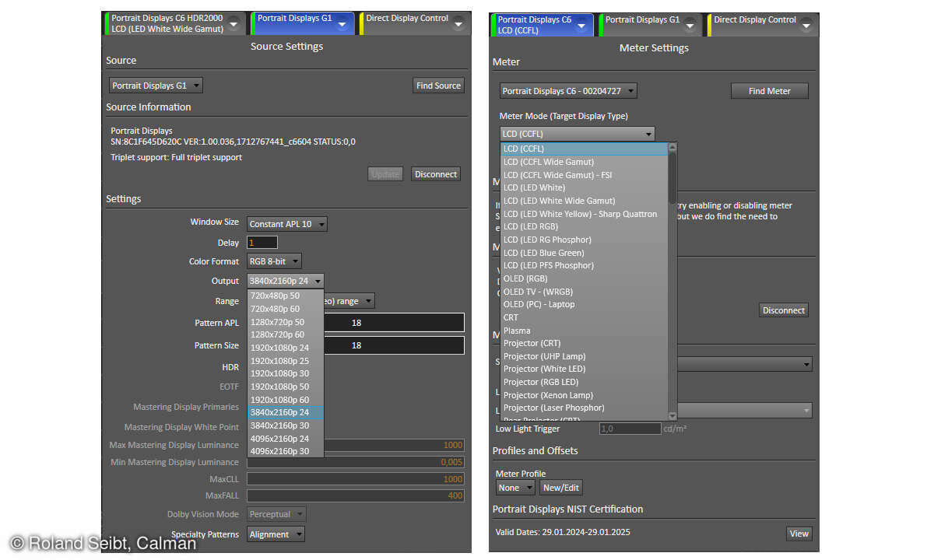
Task: Click the Disconnect button in Source Settings
Action: 436,174
